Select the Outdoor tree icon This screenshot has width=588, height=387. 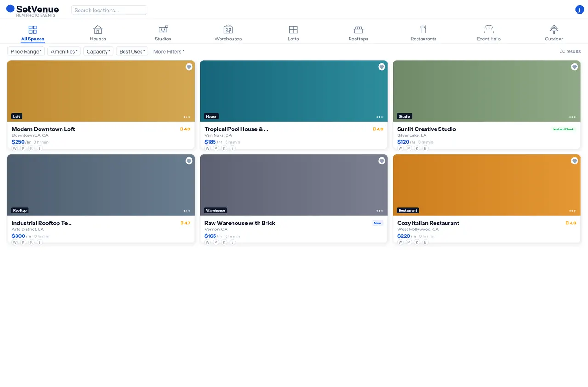tap(554, 30)
